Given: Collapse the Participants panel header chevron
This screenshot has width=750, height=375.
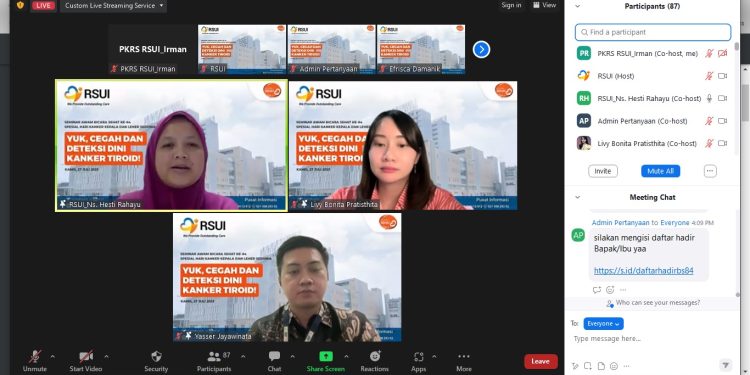Looking at the screenshot, I should point(577,6).
